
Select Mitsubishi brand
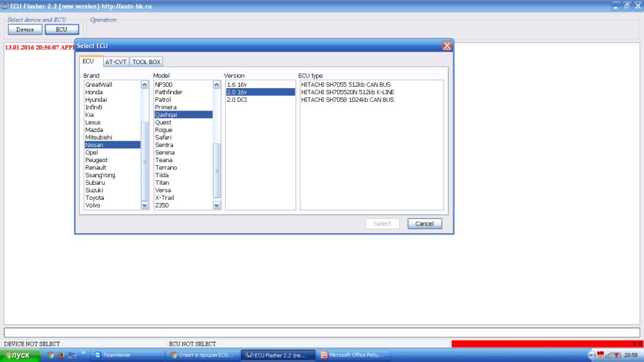[x=112, y=138]
